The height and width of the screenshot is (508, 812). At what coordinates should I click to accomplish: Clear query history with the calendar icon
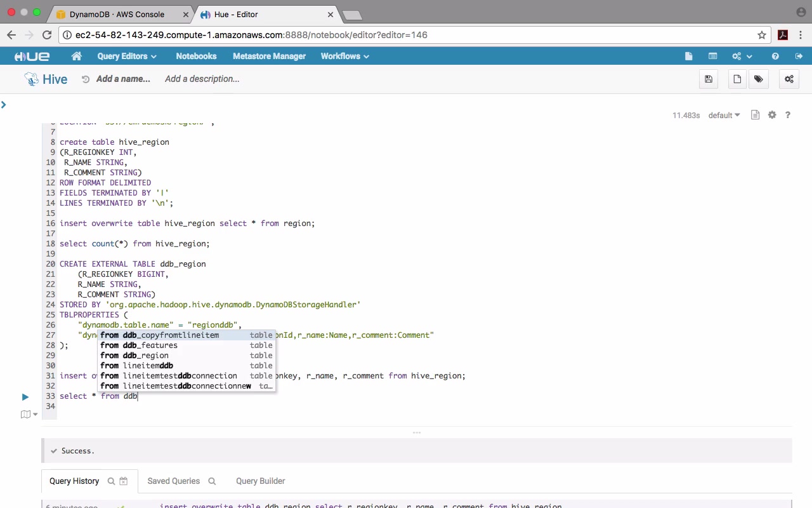pos(124,481)
